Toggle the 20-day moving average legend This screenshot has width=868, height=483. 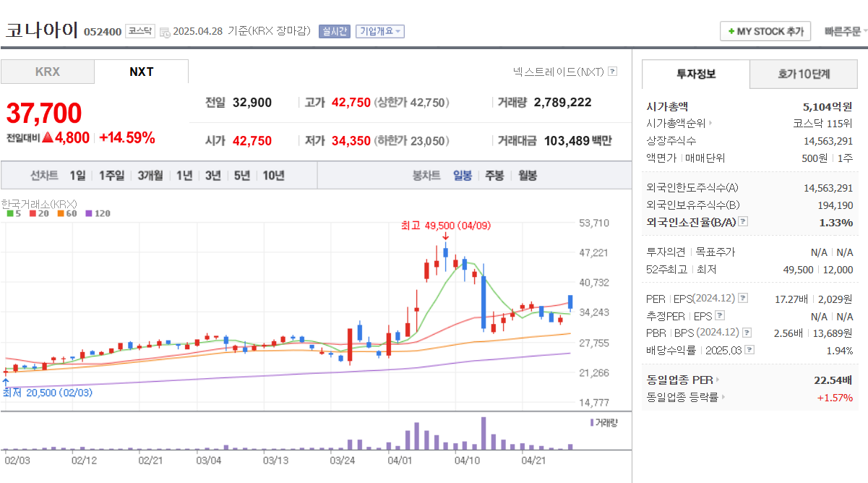coord(38,213)
